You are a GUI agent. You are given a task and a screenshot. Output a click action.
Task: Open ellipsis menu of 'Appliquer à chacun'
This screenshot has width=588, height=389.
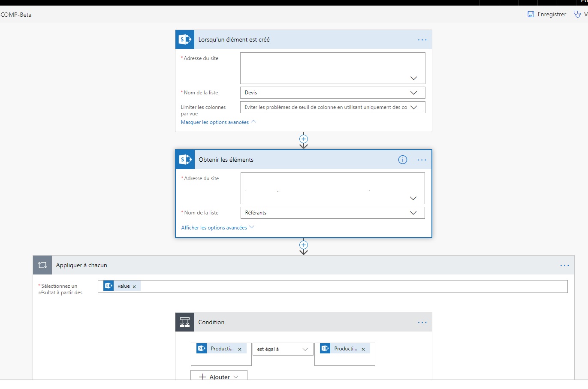coord(564,265)
